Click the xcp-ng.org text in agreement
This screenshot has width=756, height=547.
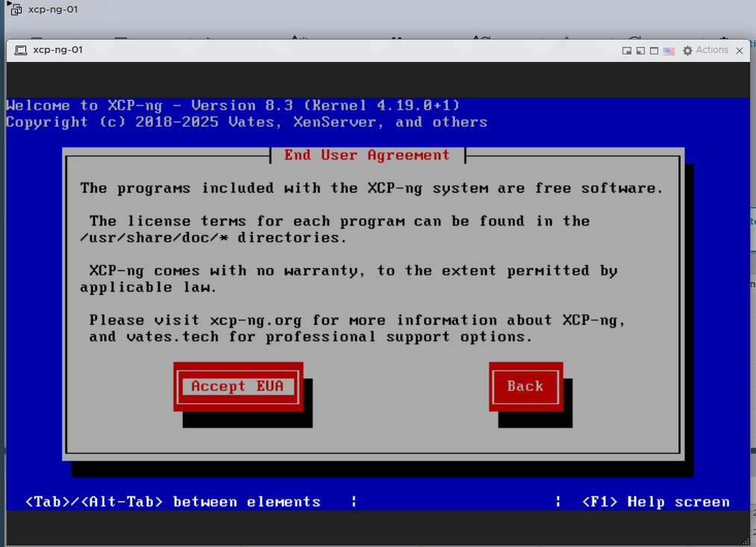(255, 320)
